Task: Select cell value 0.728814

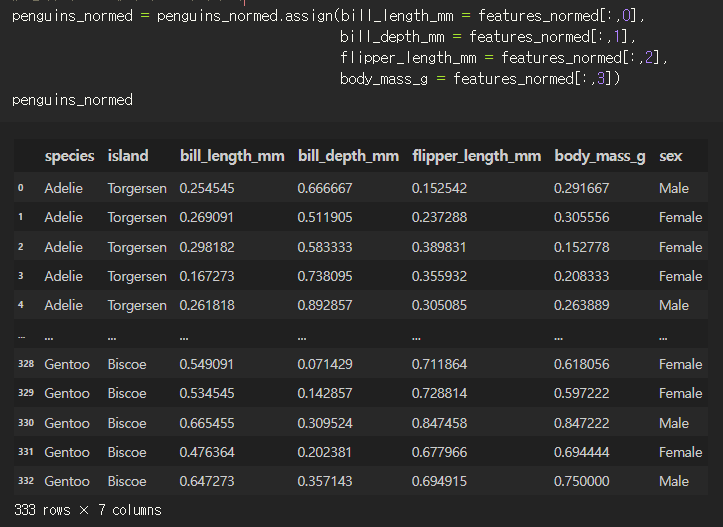Action: (439, 393)
